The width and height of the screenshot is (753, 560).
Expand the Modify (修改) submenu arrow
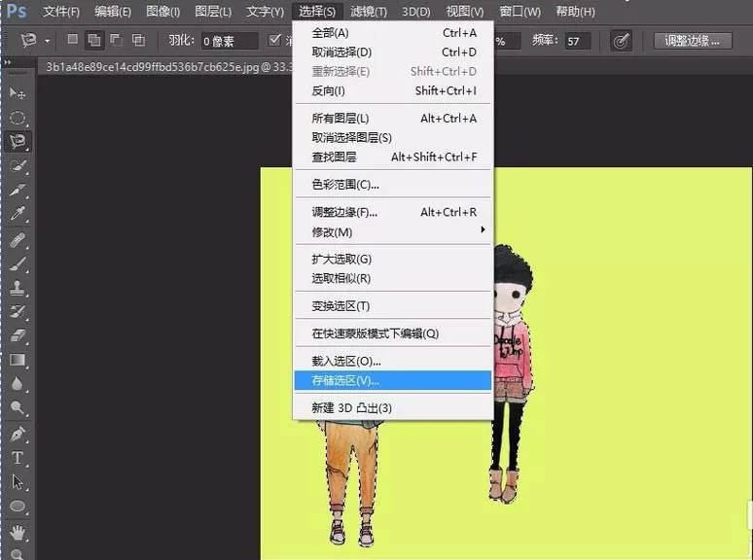483,229
